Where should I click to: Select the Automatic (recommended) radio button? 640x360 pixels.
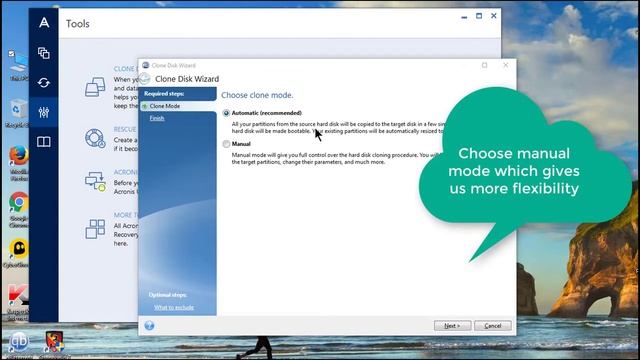click(x=226, y=113)
